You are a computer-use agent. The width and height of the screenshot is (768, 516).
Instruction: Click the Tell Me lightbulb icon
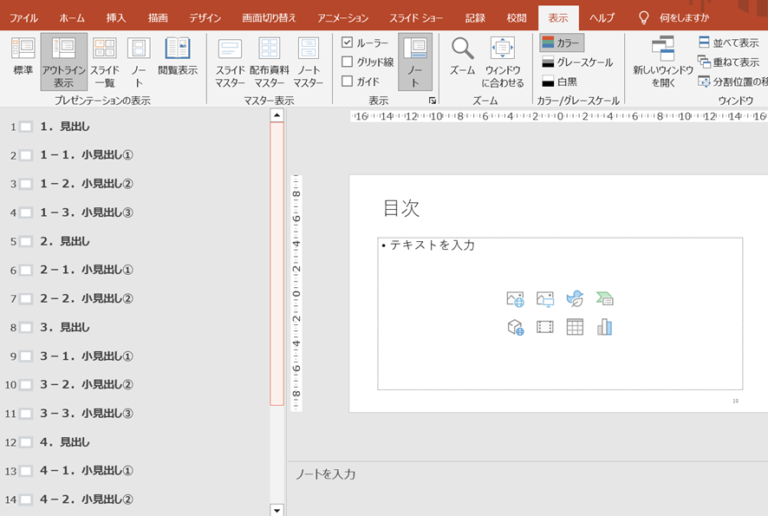(644, 18)
